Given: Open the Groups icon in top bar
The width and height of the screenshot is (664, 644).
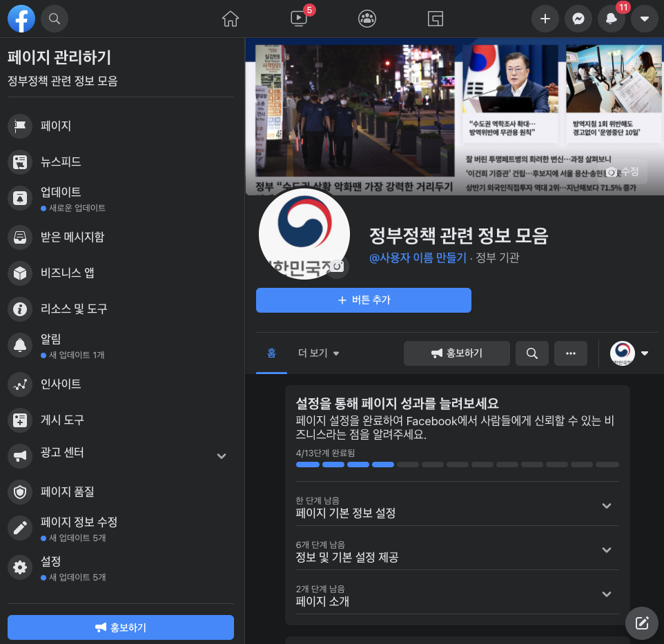Looking at the screenshot, I should [x=367, y=19].
